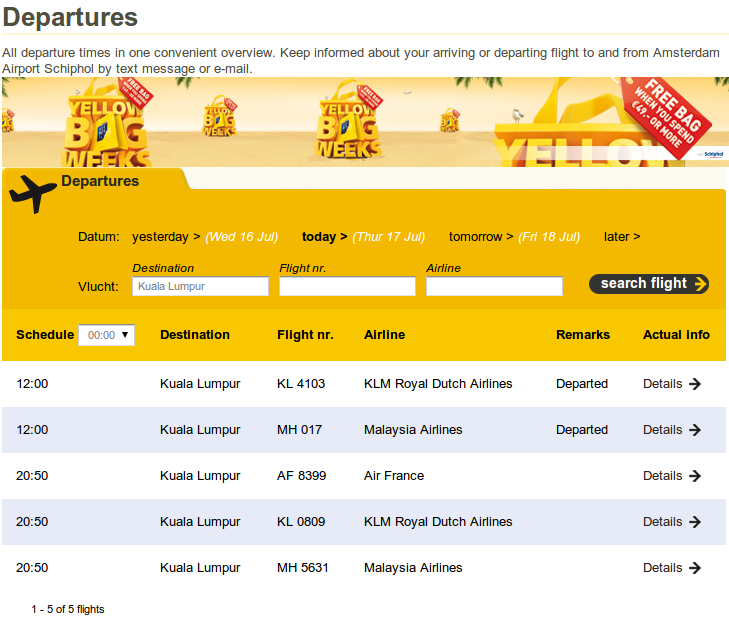Viewport: 729px width, 627px height.
Task: Click arrow icon beside Details for KL 0809
Action: coord(695,522)
